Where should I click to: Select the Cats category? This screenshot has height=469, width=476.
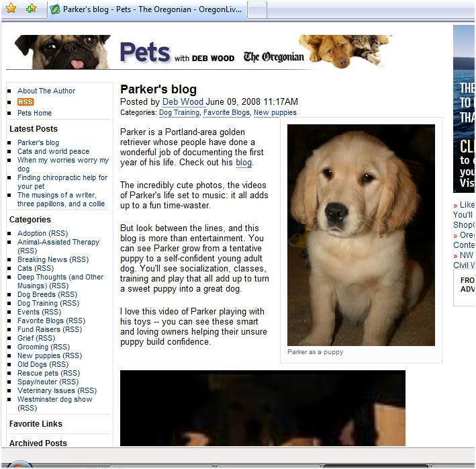25,268
